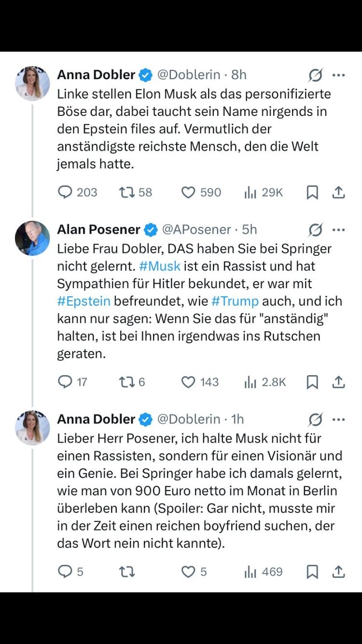Open more options for Alan Posener's tweet
Viewport: 362px width, 644px height.
click(339, 230)
